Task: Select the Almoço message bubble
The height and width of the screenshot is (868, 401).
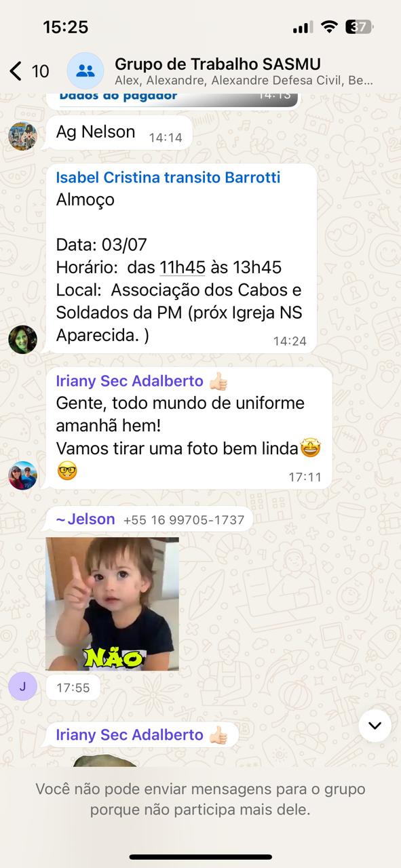Action: (180, 258)
